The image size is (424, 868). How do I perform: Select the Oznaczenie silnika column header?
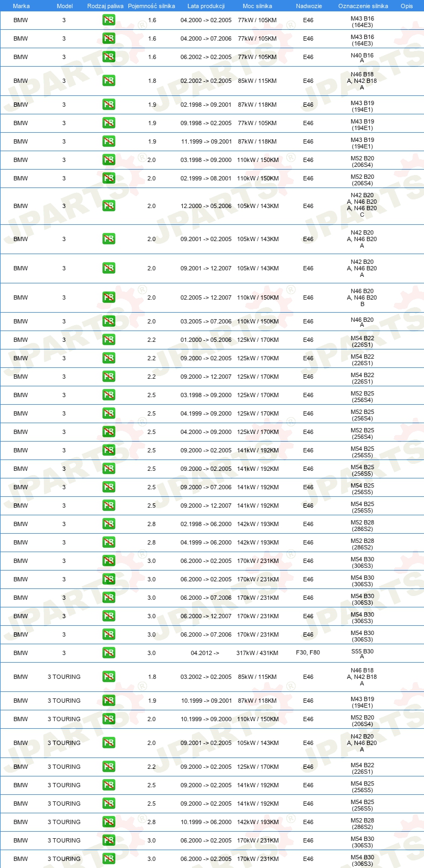(x=363, y=6)
